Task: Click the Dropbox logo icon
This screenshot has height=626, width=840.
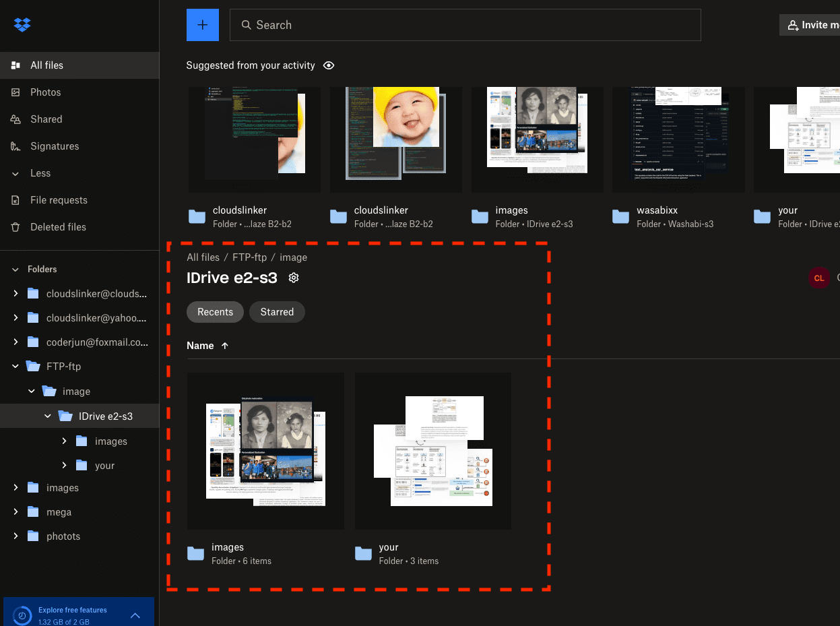Action: [x=22, y=25]
